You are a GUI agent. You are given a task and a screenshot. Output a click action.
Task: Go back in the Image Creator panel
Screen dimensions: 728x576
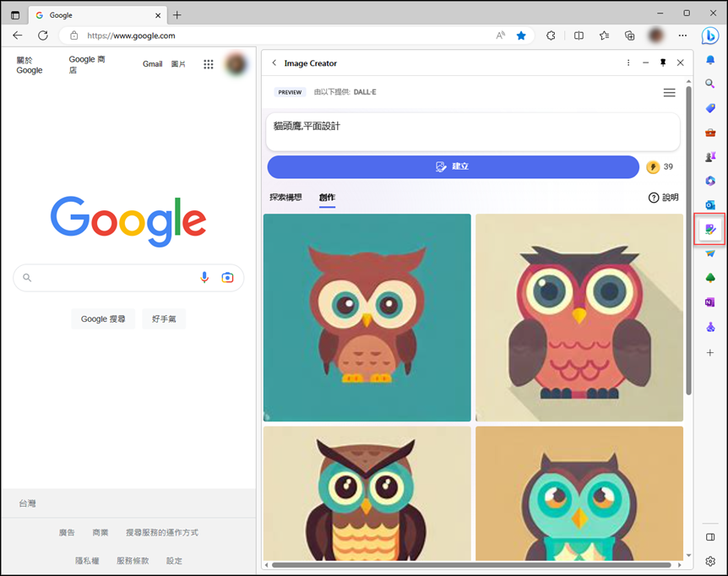coord(274,62)
